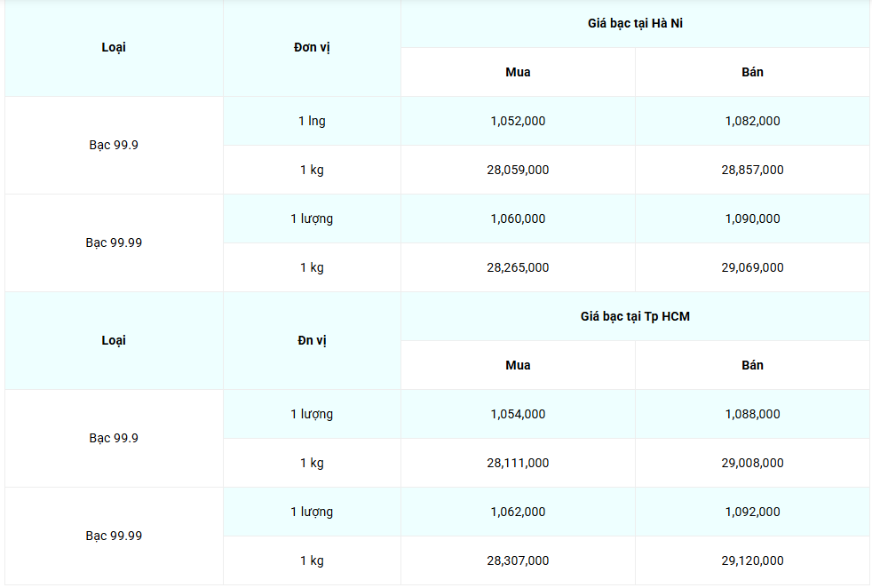Click the Bán header under Tp HCM prices
The width and height of the screenshot is (872, 588).
752,365
